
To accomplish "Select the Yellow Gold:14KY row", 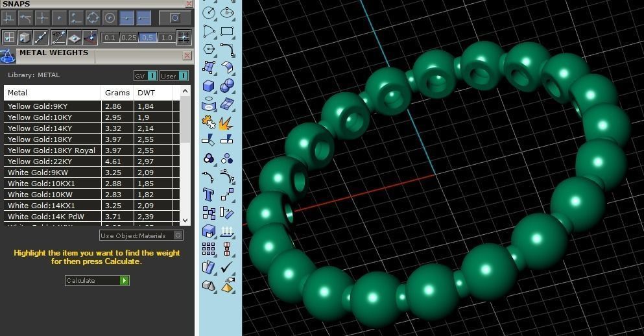I will point(91,128).
